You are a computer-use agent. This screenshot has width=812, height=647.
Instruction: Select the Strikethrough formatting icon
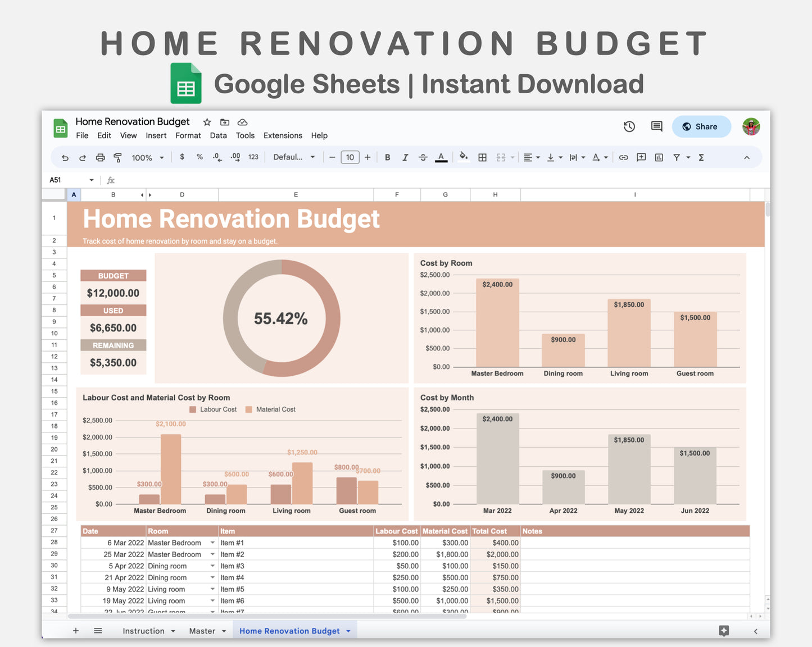[x=423, y=157]
